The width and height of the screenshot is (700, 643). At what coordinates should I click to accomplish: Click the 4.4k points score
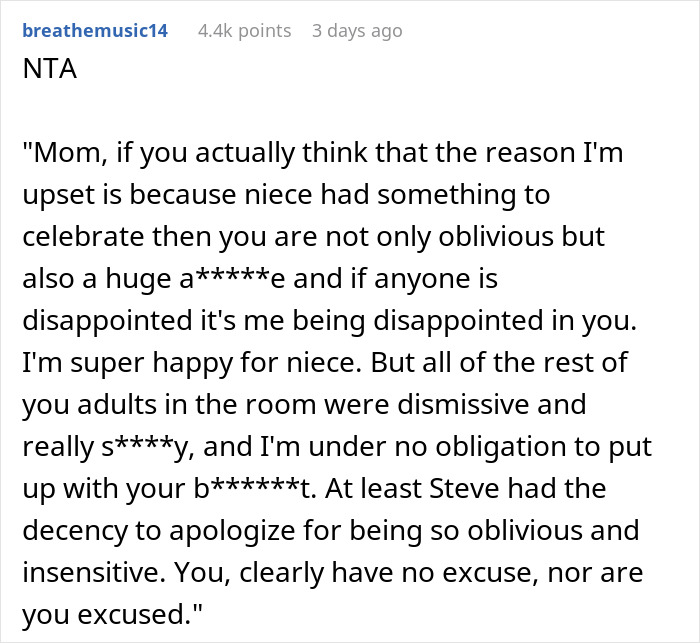244,31
